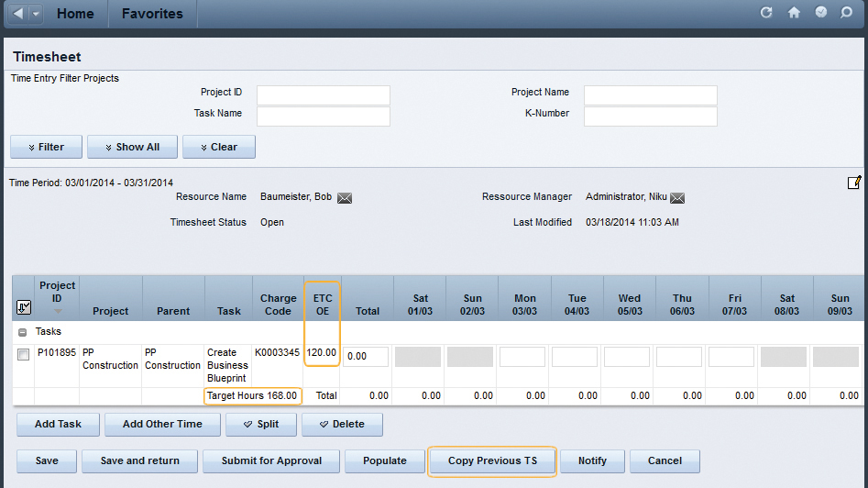Click the Refresh icon in the top bar
Image resolution: width=868 pixels, height=488 pixels.
766,13
